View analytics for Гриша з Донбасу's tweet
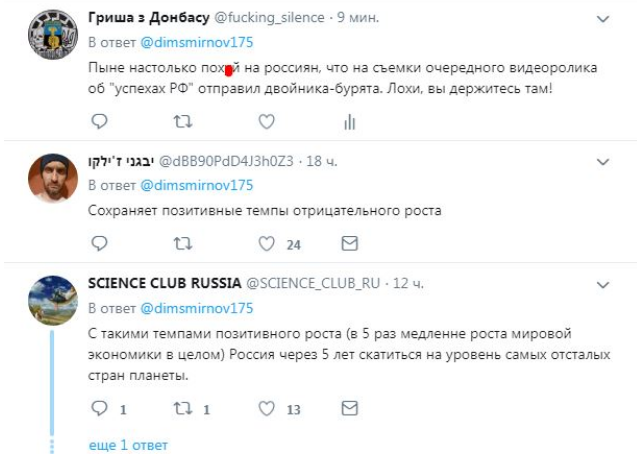The image size is (637, 459). tap(350, 122)
